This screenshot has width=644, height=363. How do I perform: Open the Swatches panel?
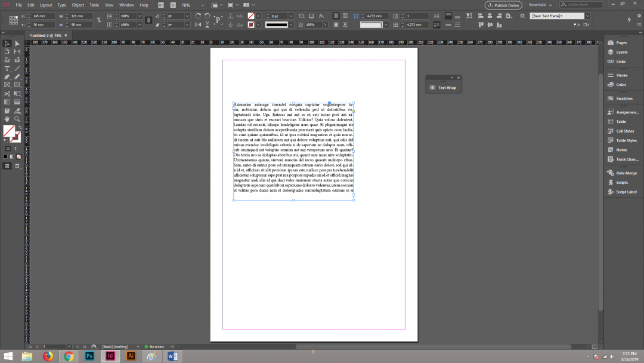tap(624, 99)
